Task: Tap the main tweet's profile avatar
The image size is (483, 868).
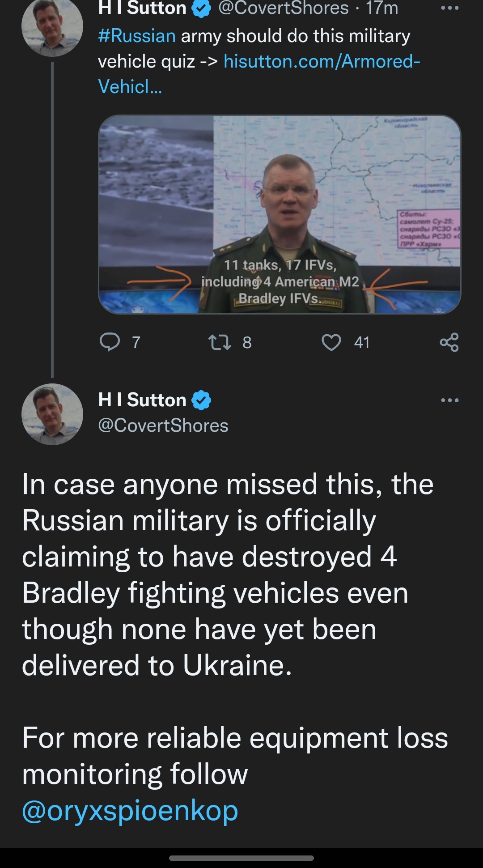Action: (52, 414)
